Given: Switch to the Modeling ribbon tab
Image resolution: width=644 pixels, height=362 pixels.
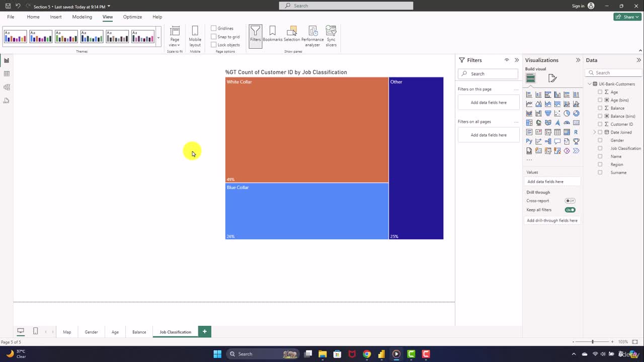Looking at the screenshot, I should (x=82, y=17).
